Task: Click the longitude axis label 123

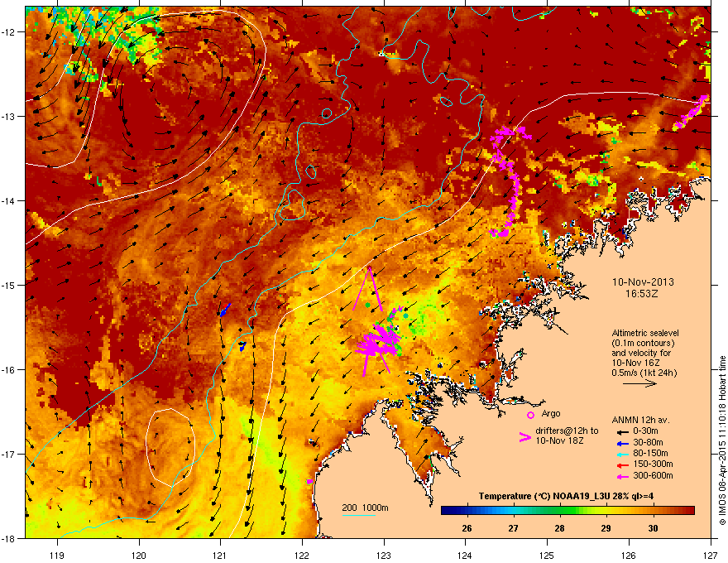Action: click(x=384, y=555)
